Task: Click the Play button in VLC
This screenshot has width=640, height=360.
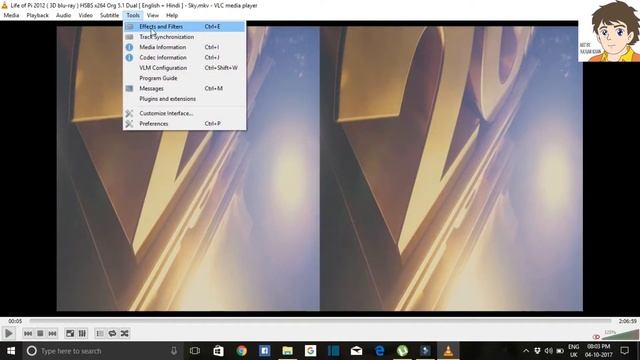Action: pyautogui.click(x=8, y=333)
